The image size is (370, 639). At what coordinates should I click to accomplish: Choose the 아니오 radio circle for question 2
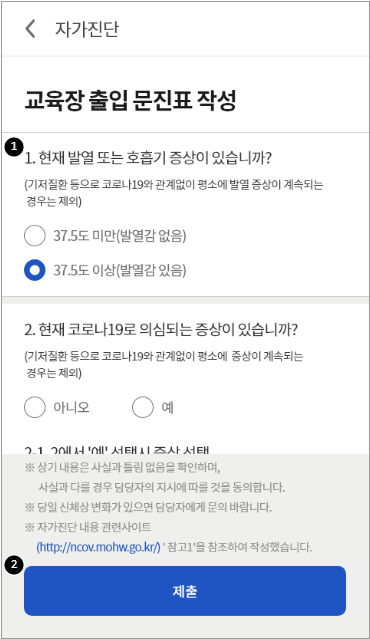pos(35,407)
